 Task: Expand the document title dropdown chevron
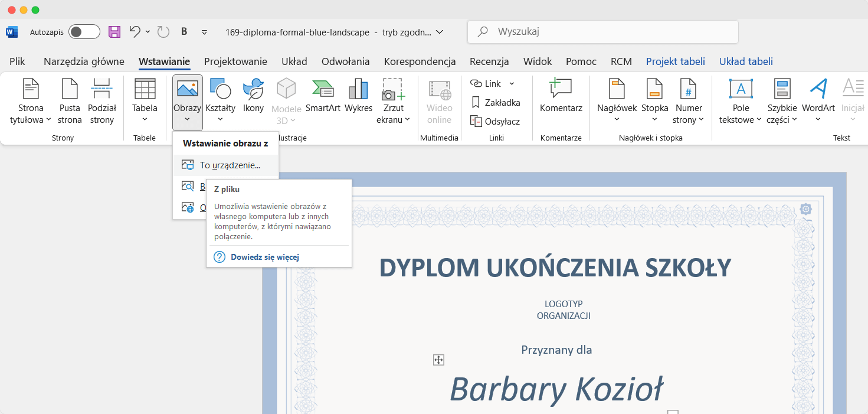click(x=440, y=32)
